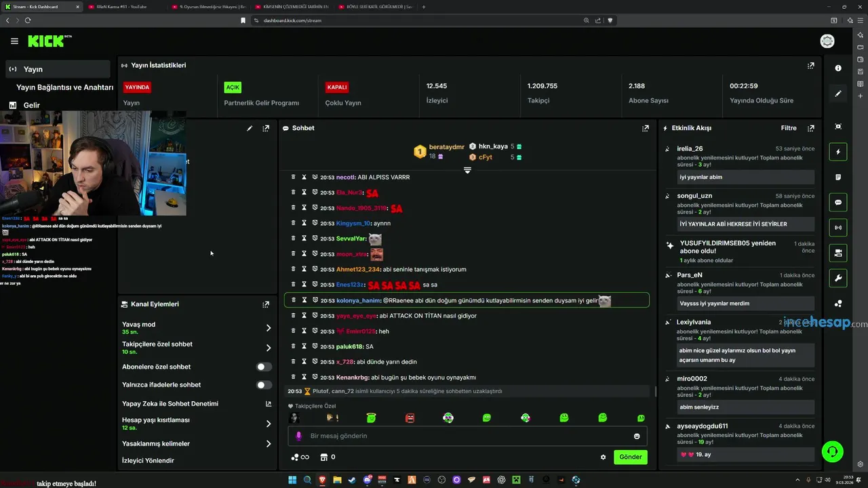Toggle Abonelere özel sohbet switch
The width and height of the screenshot is (868, 488).
coord(264,367)
